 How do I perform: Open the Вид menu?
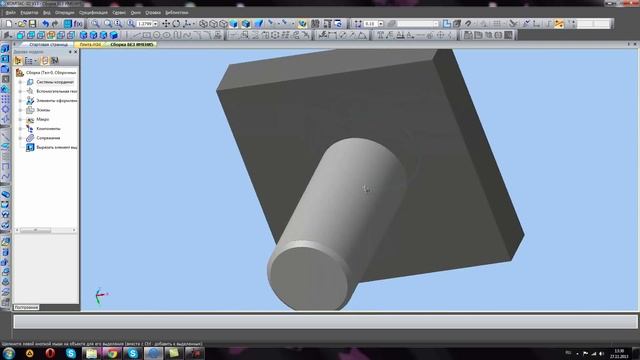coord(47,13)
